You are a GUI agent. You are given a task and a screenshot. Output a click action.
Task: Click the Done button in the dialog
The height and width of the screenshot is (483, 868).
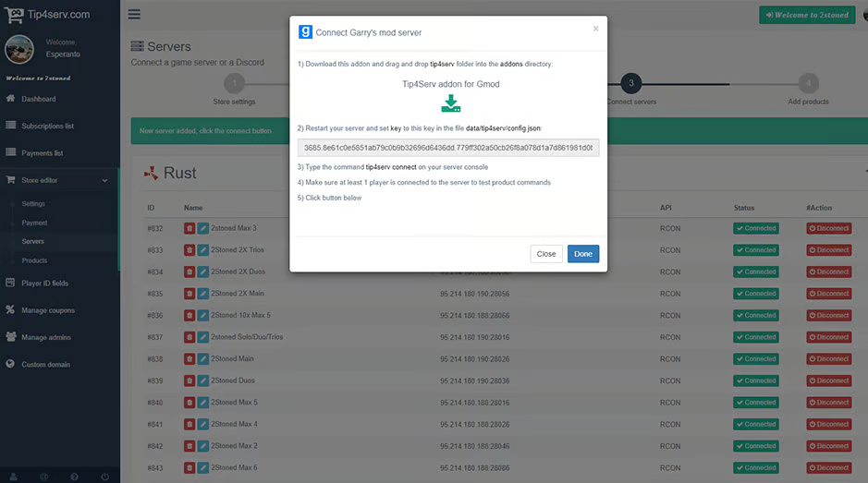coord(583,254)
